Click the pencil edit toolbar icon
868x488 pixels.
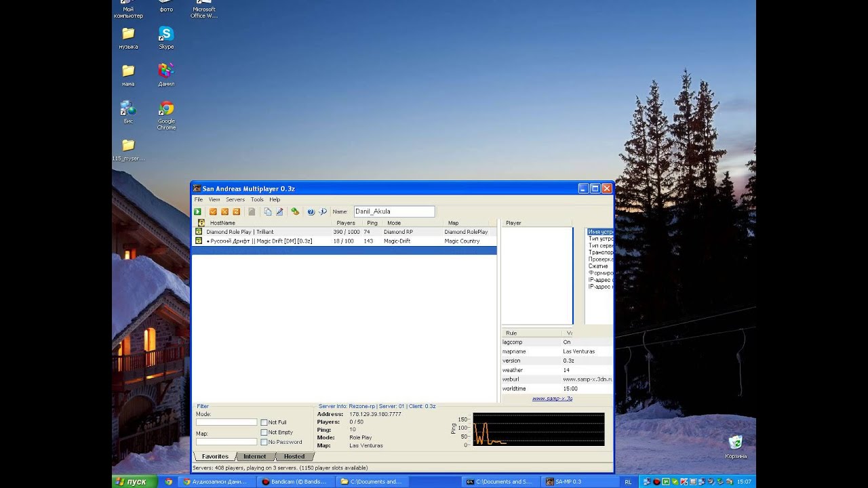(x=279, y=211)
